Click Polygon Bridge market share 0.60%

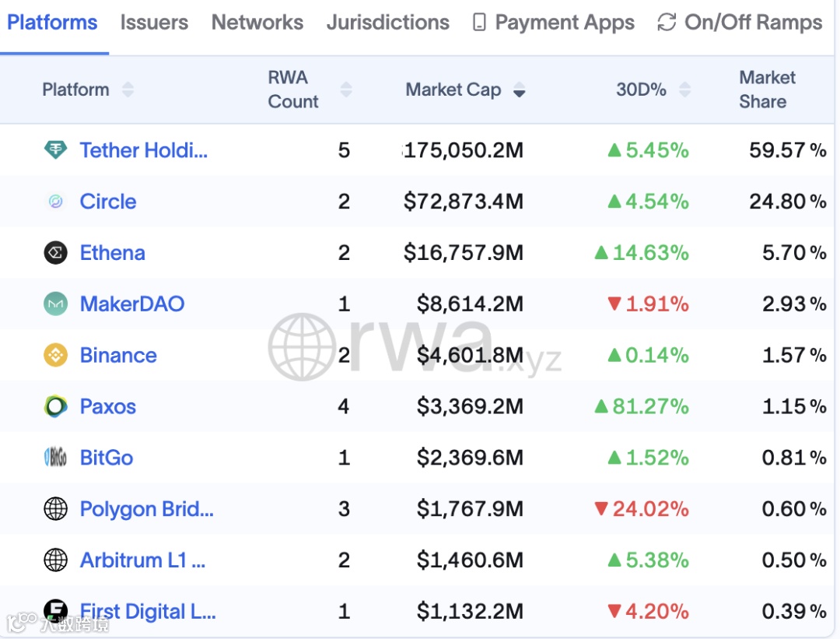click(x=794, y=509)
